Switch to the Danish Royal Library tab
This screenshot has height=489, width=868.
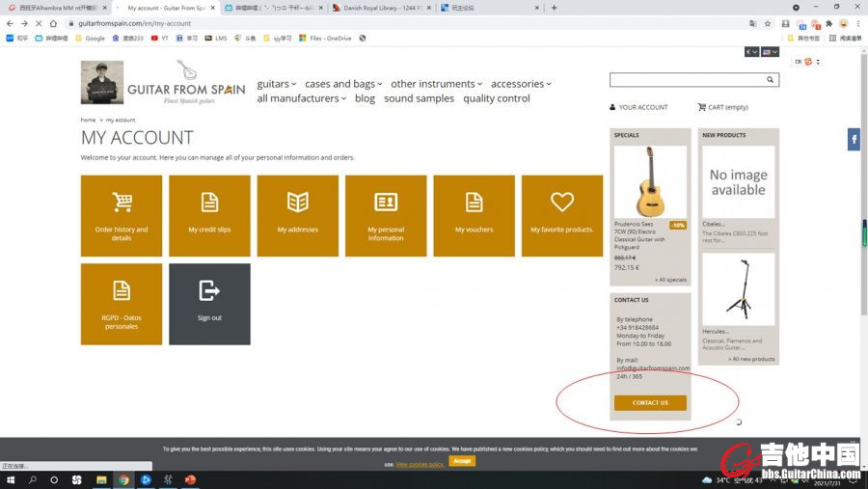point(378,8)
